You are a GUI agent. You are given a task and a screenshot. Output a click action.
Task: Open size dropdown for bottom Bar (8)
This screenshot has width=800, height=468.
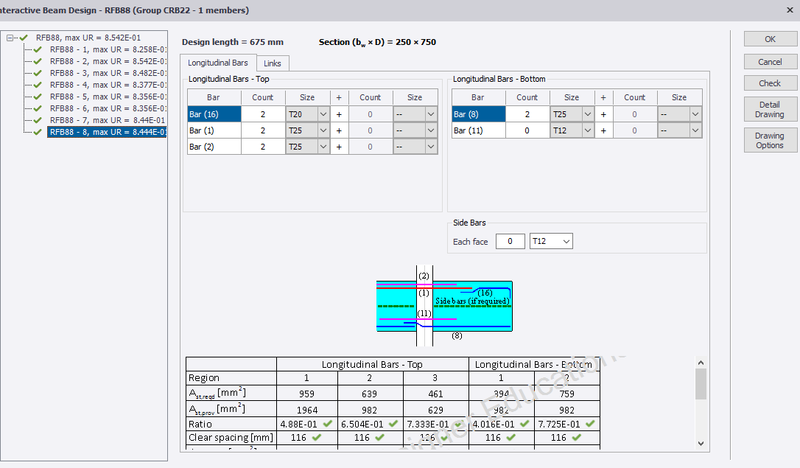coord(588,114)
